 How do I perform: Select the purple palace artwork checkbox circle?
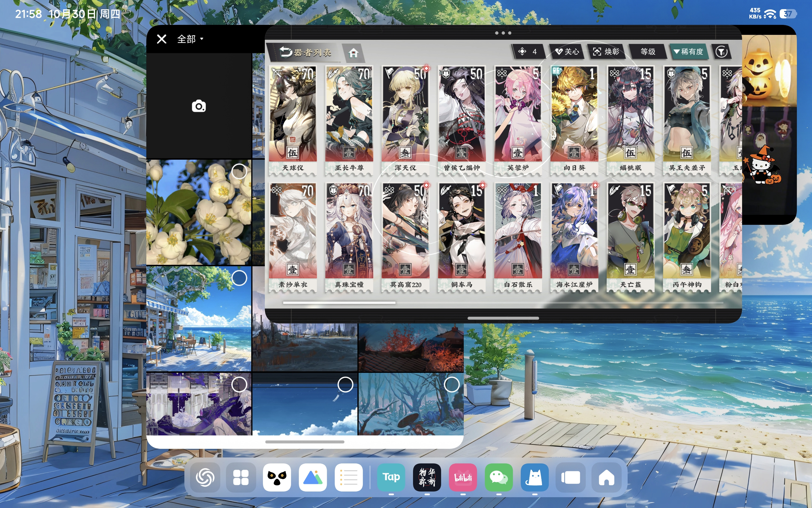coord(239,384)
